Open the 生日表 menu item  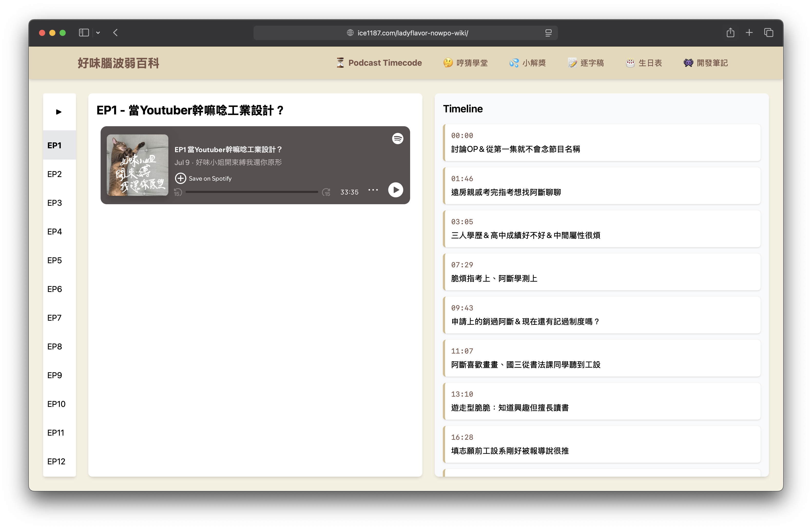644,63
